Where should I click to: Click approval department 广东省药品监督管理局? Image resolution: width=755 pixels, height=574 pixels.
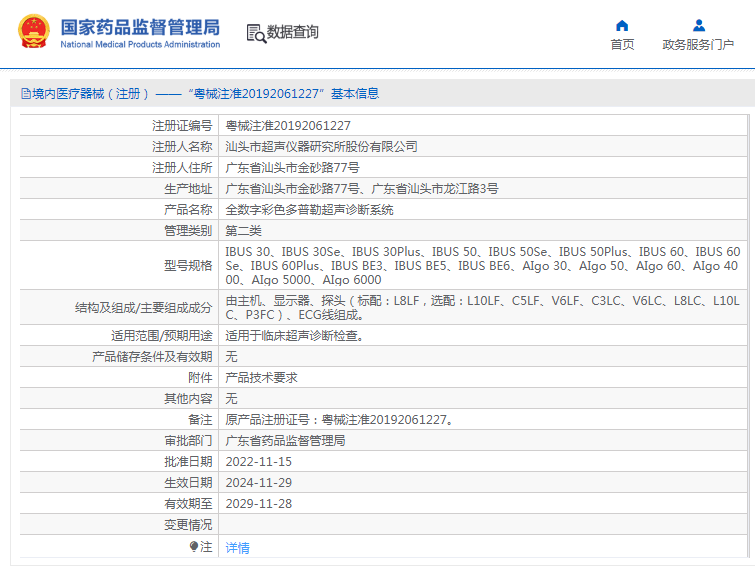pyautogui.click(x=285, y=440)
